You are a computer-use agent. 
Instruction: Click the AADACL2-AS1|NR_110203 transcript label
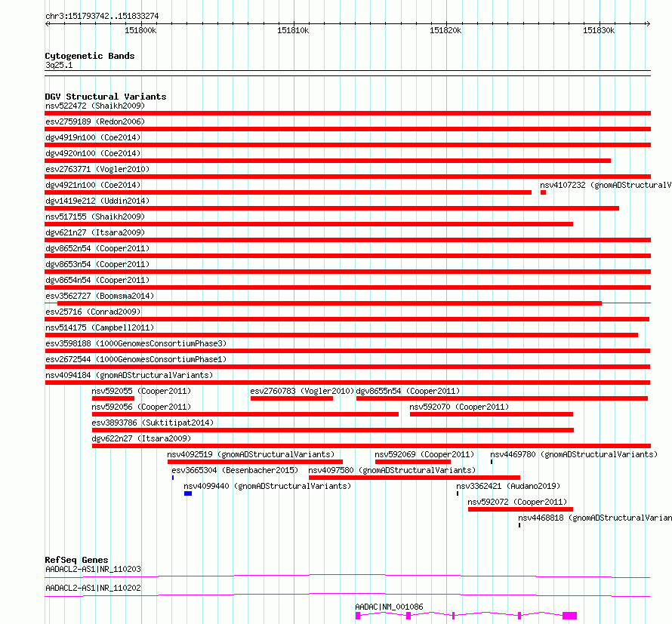point(93,569)
